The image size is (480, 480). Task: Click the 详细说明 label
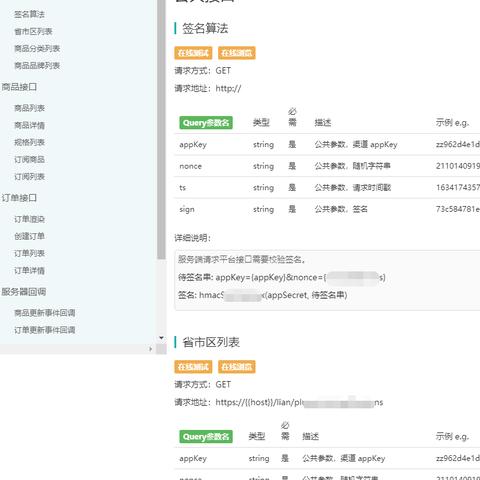(x=192, y=238)
